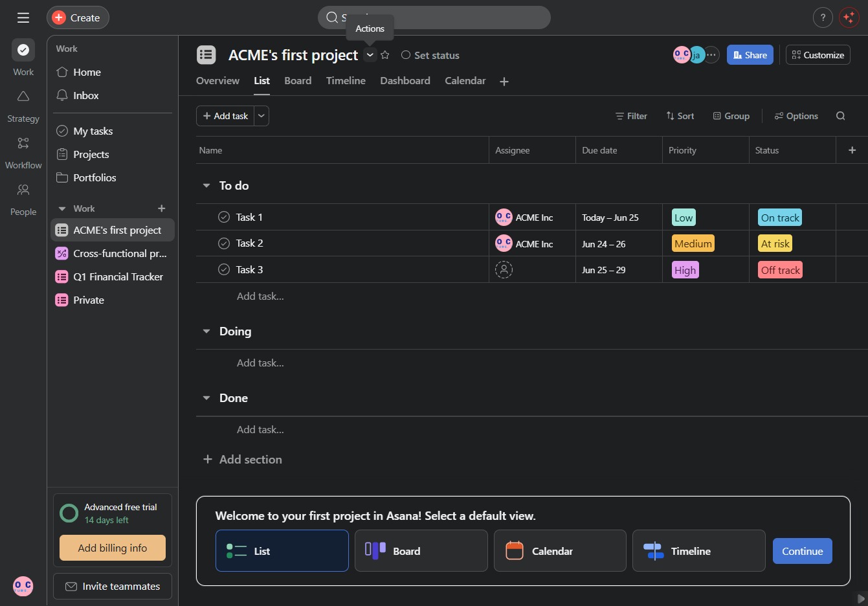This screenshot has width=868, height=606.
Task: Switch to the Board tab
Action: tap(298, 81)
